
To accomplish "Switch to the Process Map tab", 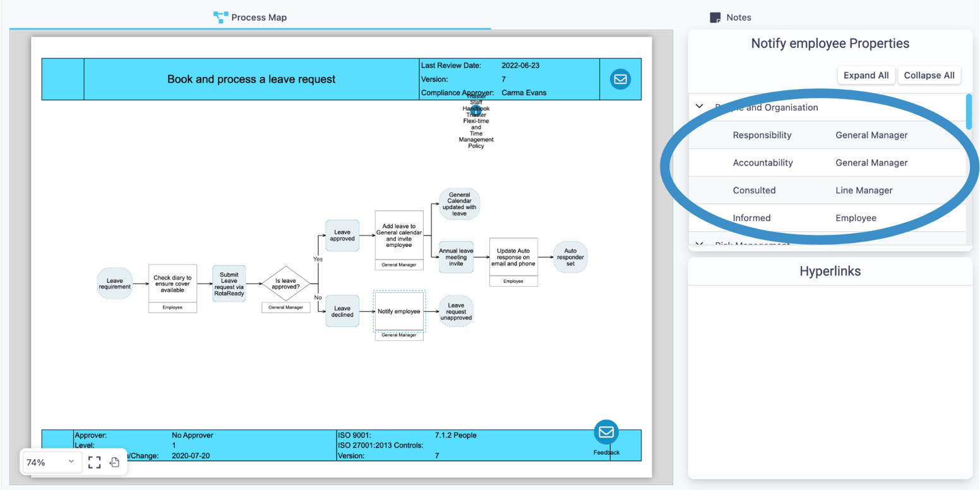I will pos(250,17).
